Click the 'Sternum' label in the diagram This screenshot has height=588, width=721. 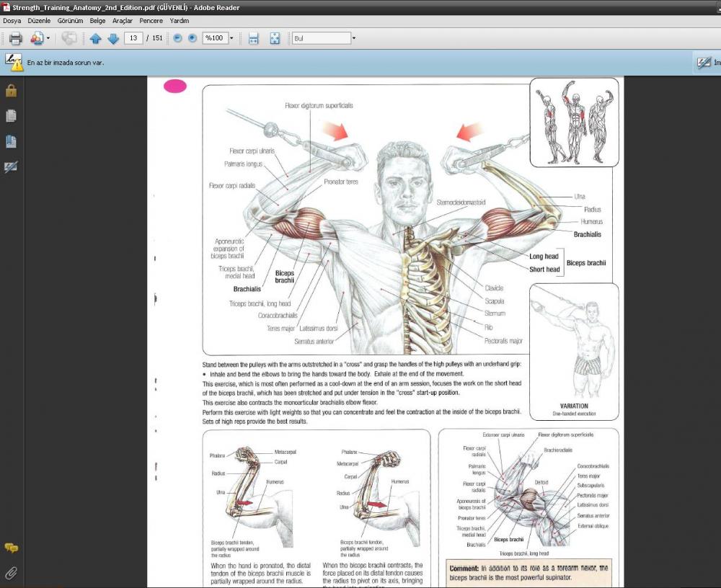point(495,313)
